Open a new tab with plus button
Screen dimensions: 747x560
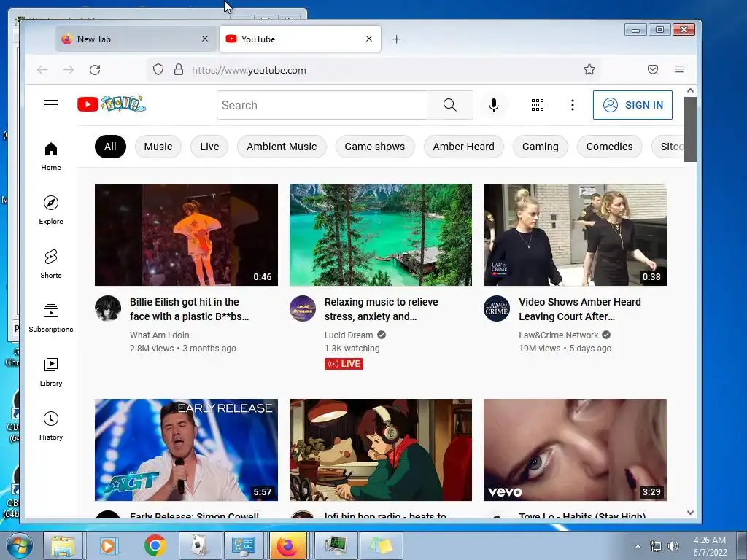tap(396, 39)
